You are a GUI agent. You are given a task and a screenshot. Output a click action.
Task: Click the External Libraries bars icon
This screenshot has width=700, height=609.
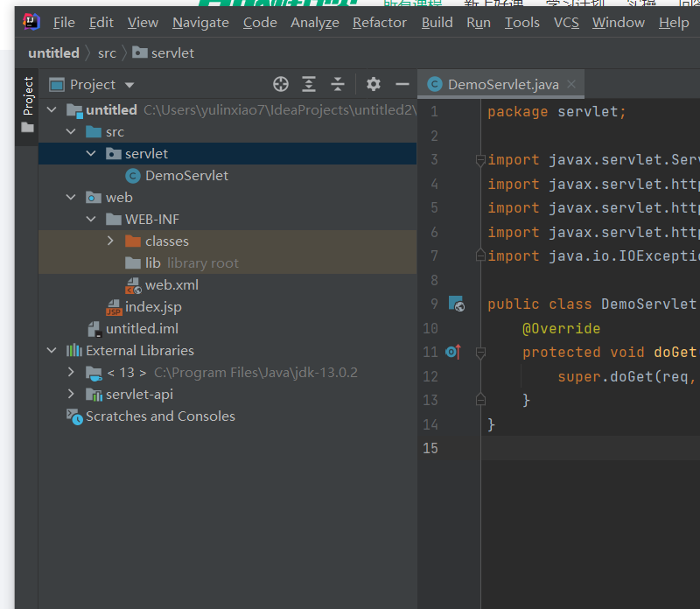74,351
